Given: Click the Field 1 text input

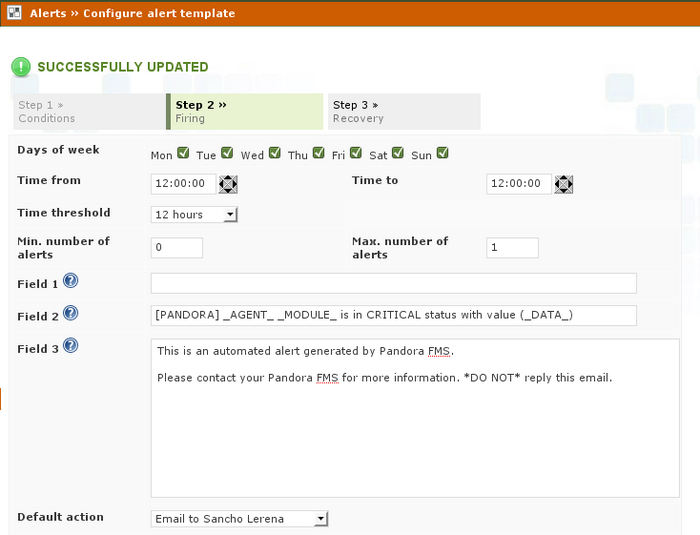Looking at the screenshot, I should point(393,283).
